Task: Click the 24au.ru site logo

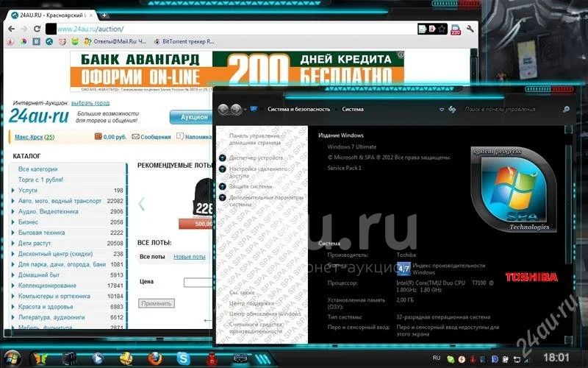Action: [39, 116]
